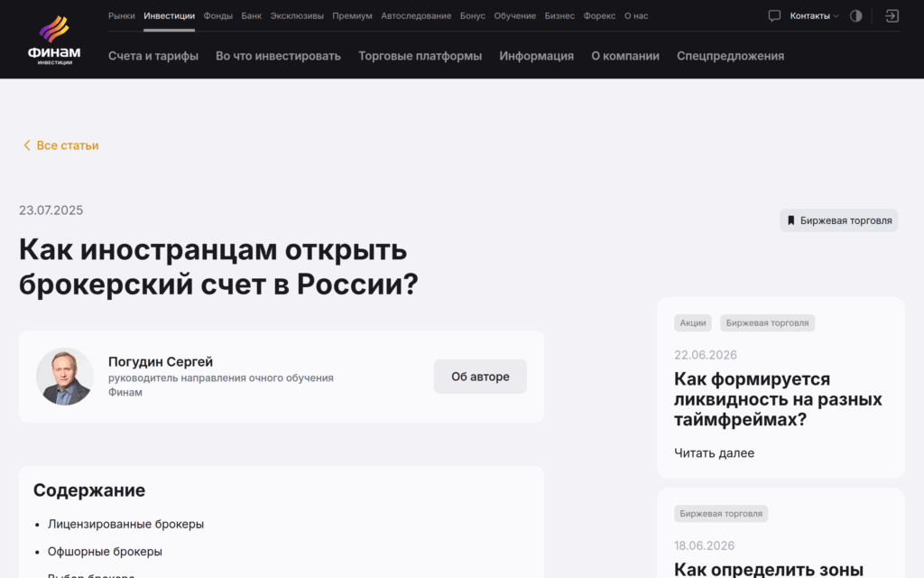This screenshot has height=578, width=924.
Task: Click the Содержание heading
Action: tap(89, 490)
